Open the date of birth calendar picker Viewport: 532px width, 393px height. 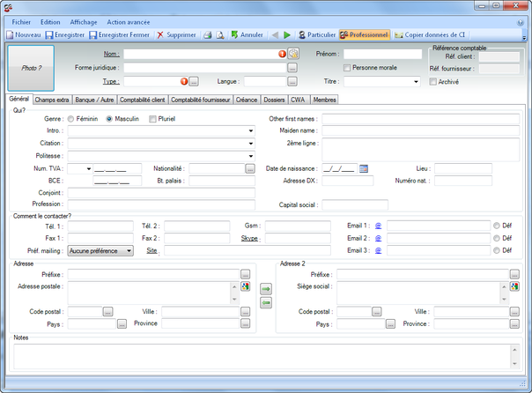[363, 168]
